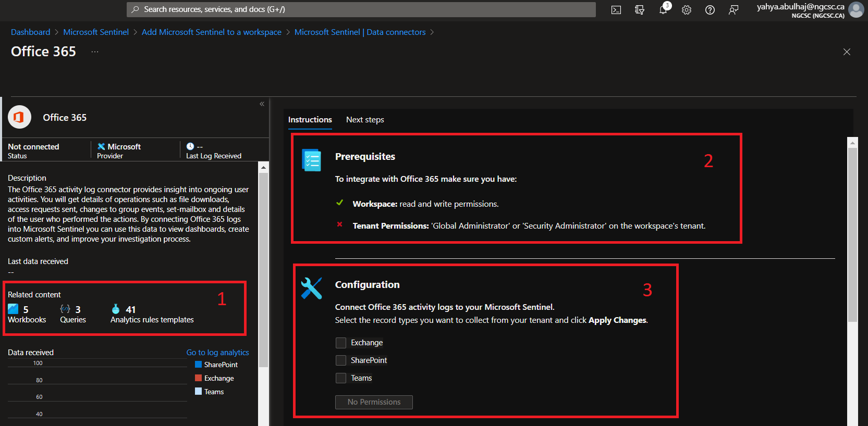Image resolution: width=868 pixels, height=426 pixels.
Task: Check the Teams record type
Action: pos(341,378)
